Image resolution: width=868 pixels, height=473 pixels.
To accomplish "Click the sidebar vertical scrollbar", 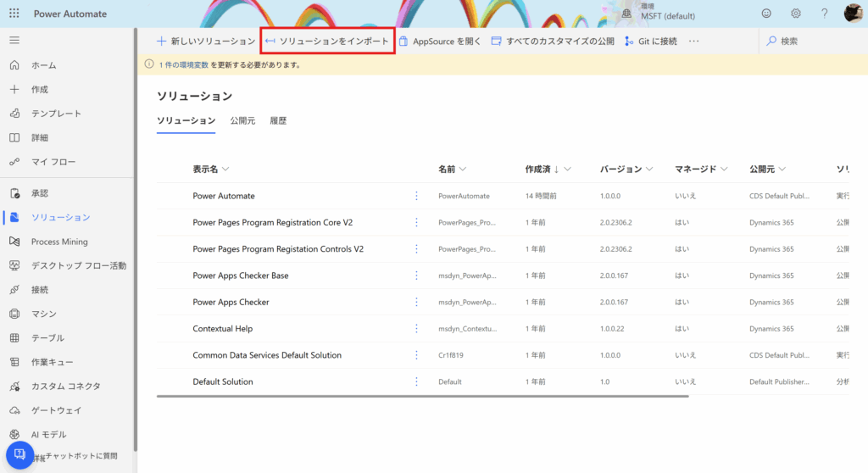I will pyautogui.click(x=136, y=239).
